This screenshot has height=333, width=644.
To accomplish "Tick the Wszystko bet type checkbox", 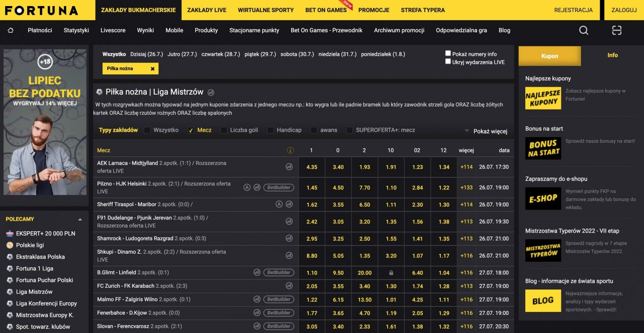I will coord(147,130).
